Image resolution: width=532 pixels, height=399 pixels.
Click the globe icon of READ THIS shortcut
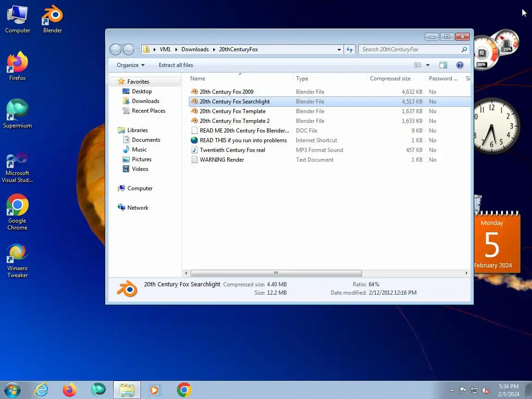point(194,140)
